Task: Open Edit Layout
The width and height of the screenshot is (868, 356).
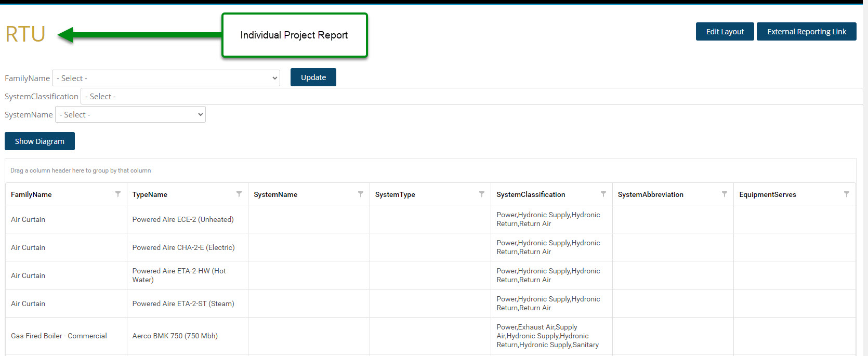Action: (725, 32)
